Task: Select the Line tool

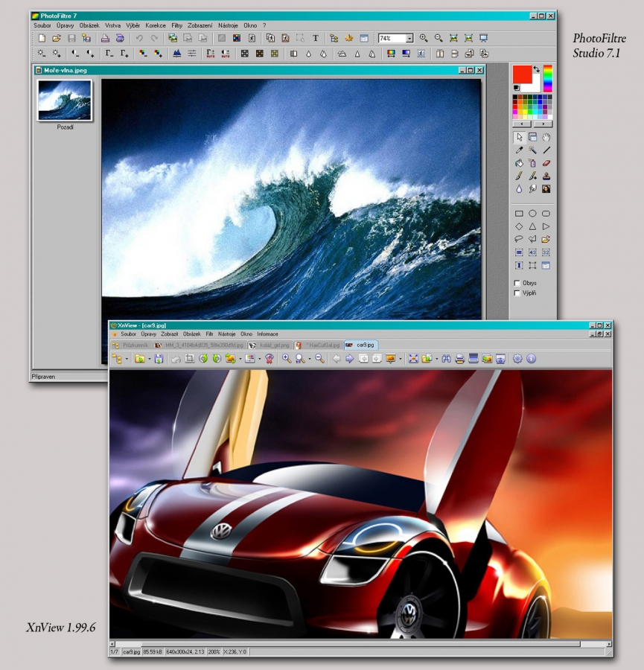Action: point(546,150)
